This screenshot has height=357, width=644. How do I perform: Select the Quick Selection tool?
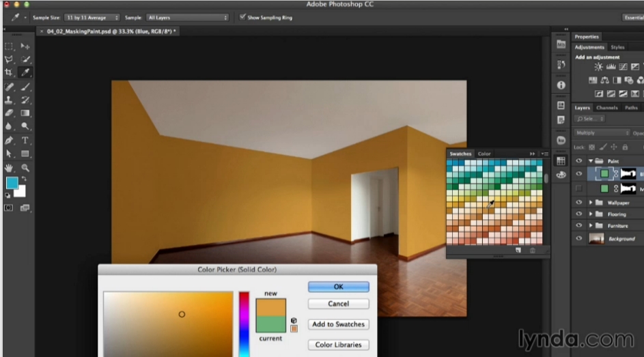tap(25, 59)
